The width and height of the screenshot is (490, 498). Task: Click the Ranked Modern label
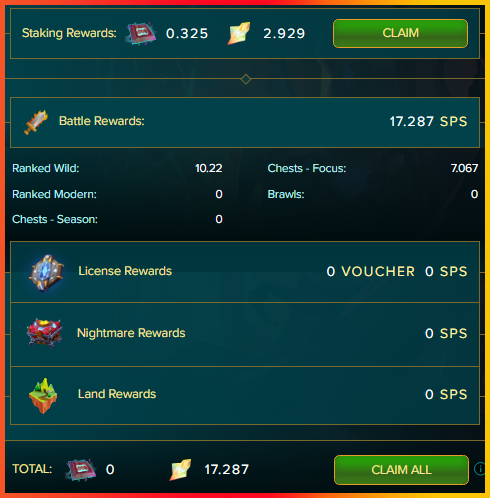click(54, 194)
